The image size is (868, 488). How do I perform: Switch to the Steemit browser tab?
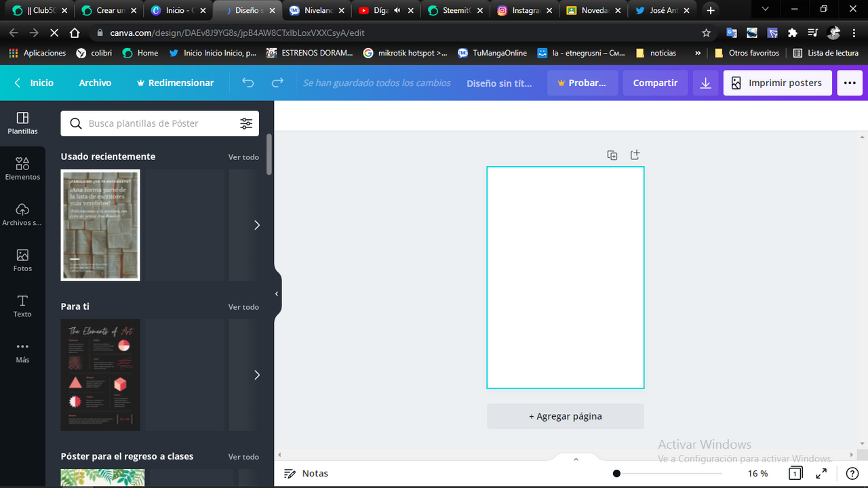455,10
